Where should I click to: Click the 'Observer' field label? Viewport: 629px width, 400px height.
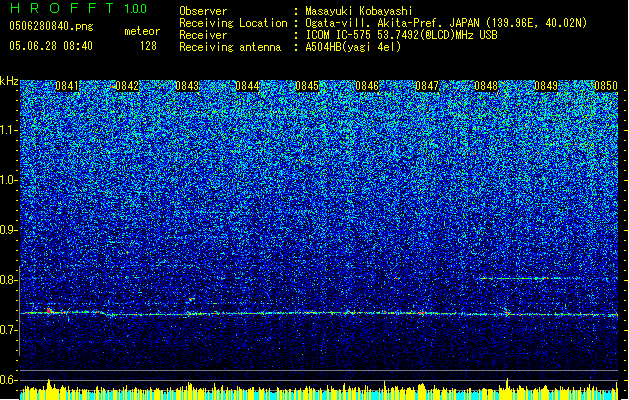(203, 11)
